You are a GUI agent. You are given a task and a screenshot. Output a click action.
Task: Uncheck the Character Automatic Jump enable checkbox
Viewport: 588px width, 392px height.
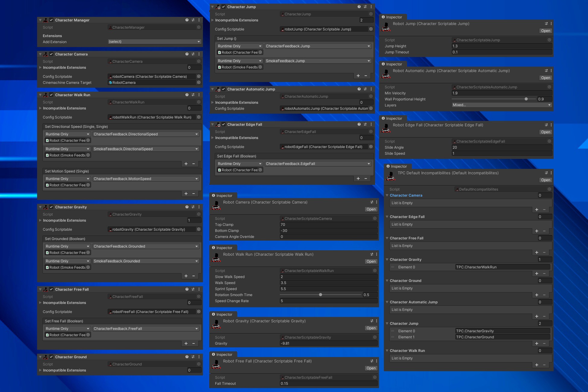[x=223, y=89]
